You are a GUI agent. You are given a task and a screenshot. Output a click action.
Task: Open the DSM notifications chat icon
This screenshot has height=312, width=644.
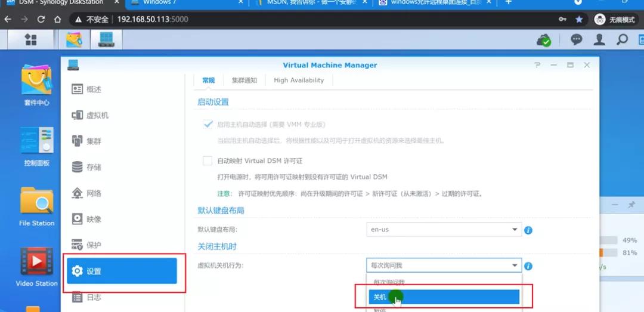coord(577,40)
